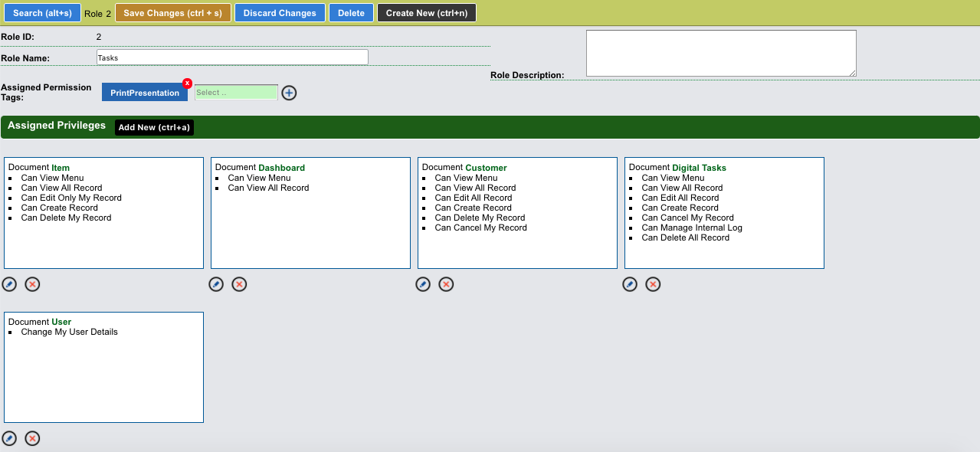Click inside the Role Name field
The image size is (980, 452).
coord(230,57)
